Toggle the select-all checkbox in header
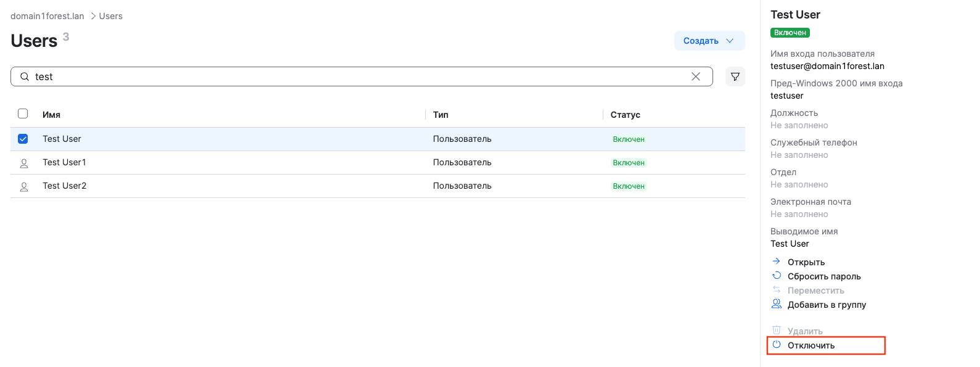Image resolution: width=980 pixels, height=367 pixels. click(x=23, y=113)
